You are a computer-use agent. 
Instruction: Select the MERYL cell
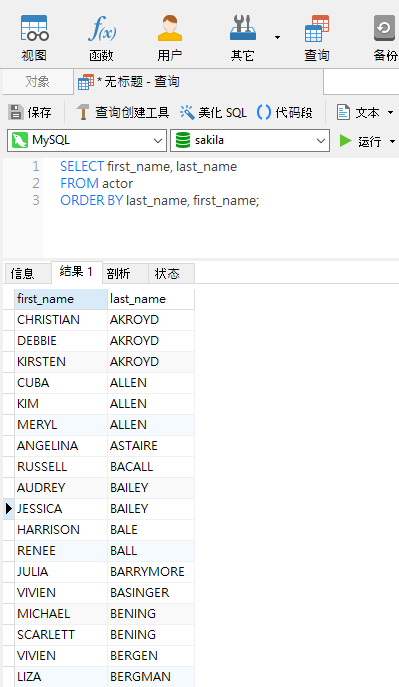(x=61, y=425)
